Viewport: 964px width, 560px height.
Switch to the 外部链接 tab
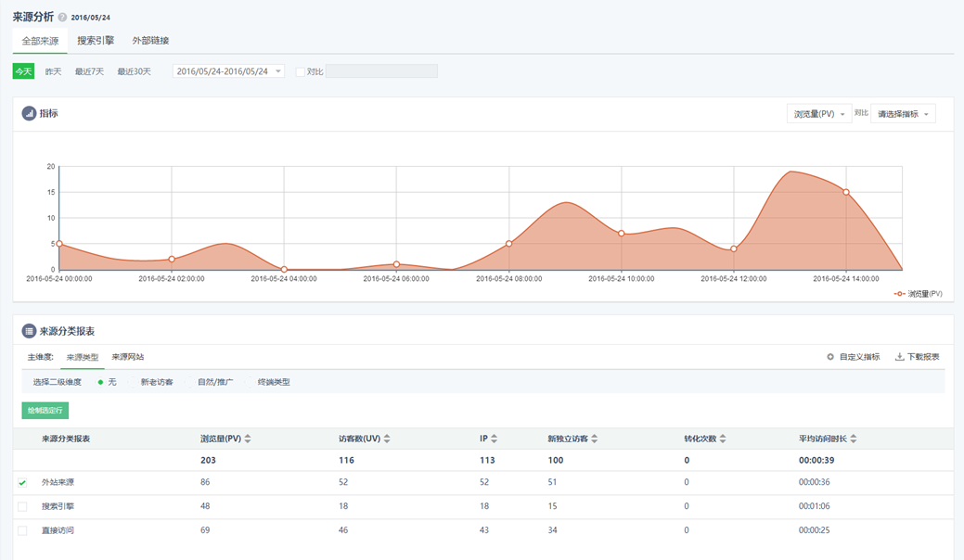click(150, 41)
